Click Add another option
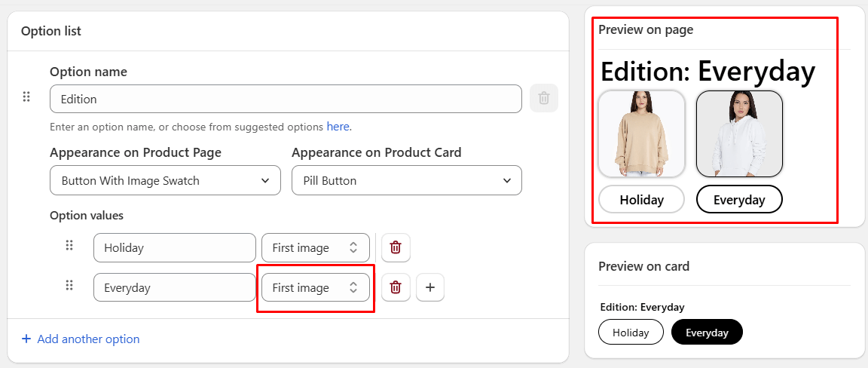 88,339
